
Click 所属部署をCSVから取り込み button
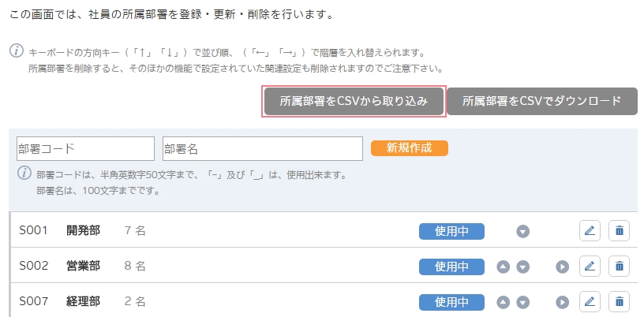[354, 102]
